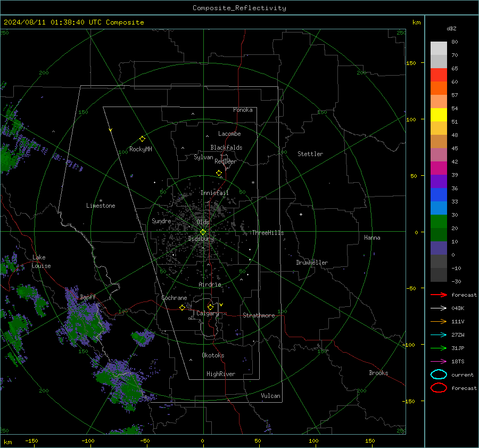Select the Lacombe label on the map
This screenshot has height=448, width=479.
[229, 134]
